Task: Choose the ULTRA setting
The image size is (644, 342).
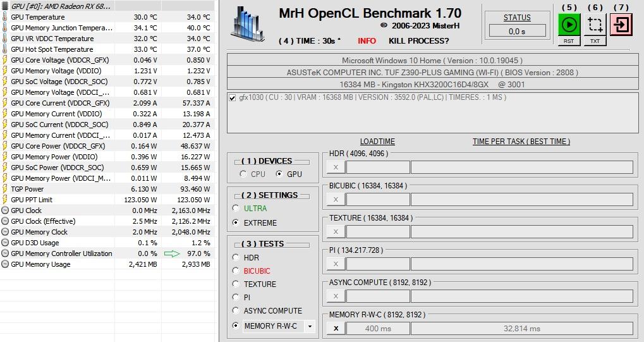Action: coord(236,209)
